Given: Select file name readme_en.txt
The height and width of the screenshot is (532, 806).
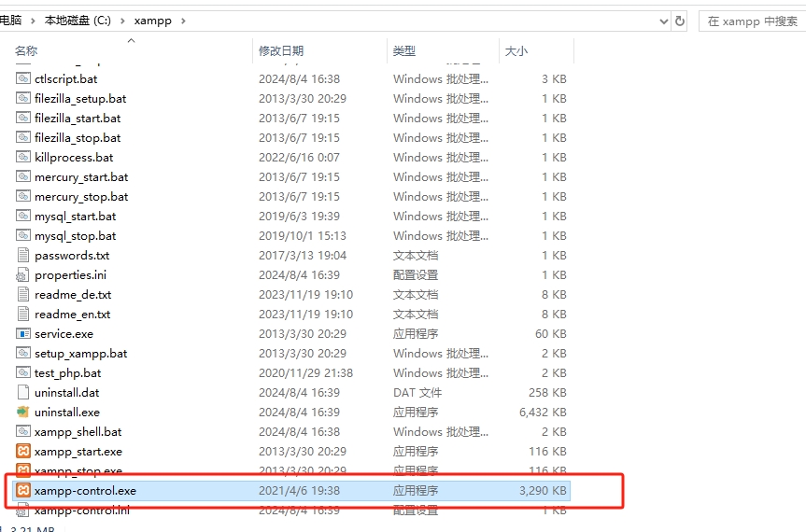Looking at the screenshot, I should tap(73, 314).
